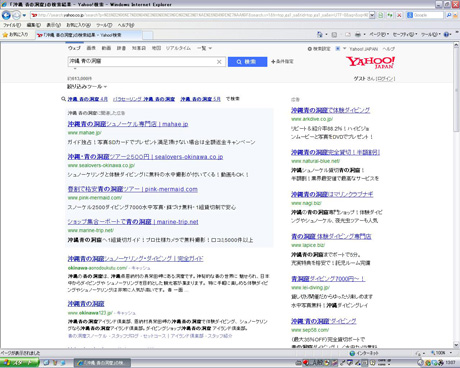Viewport: 460px width, 368px height.
Task: Switch to the 画像 search tab
Action: point(91,48)
